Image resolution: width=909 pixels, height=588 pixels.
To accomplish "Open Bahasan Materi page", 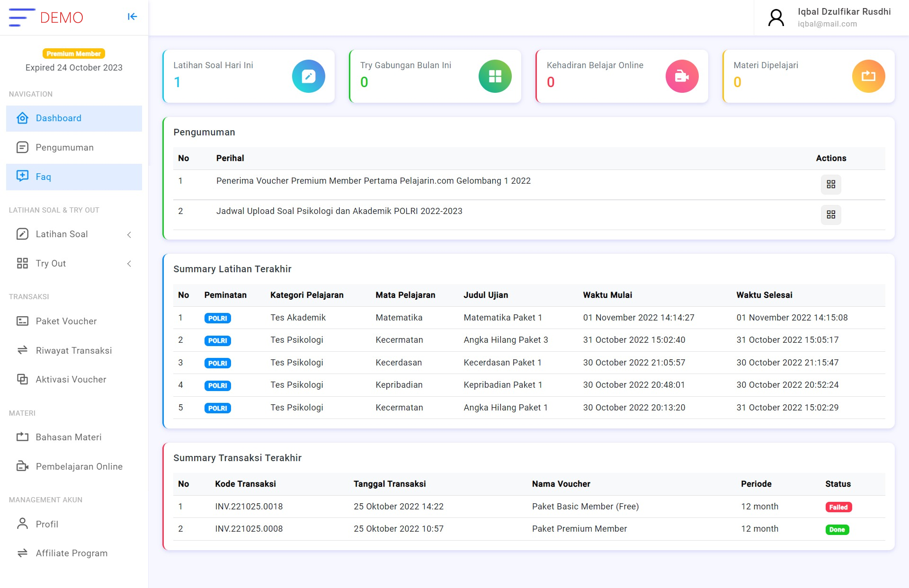I will (x=74, y=437).
